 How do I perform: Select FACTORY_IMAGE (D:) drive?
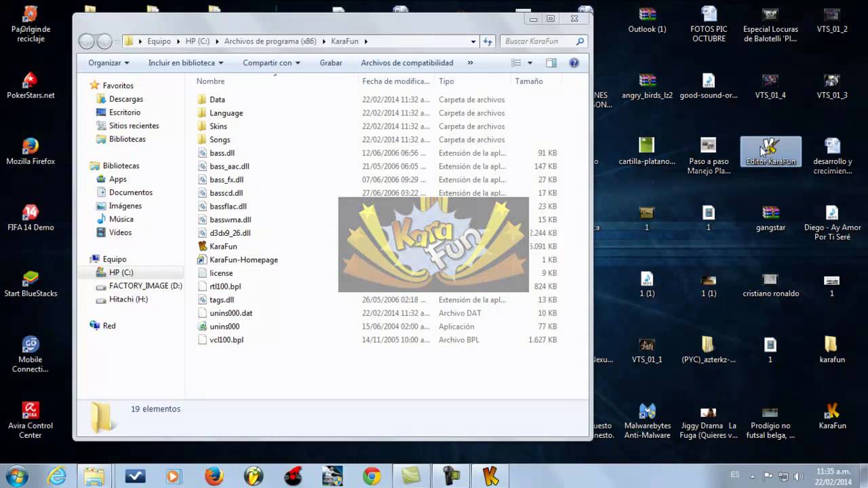coord(145,286)
